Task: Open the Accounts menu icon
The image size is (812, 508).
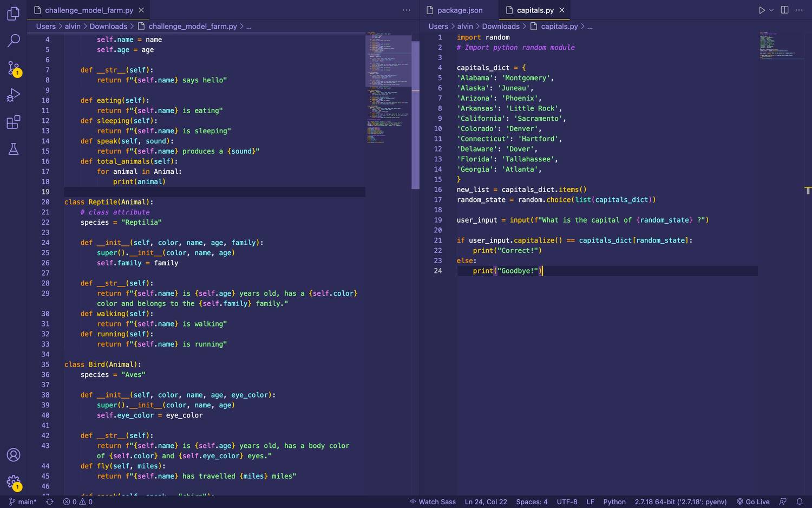Action: (x=14, y=455)
